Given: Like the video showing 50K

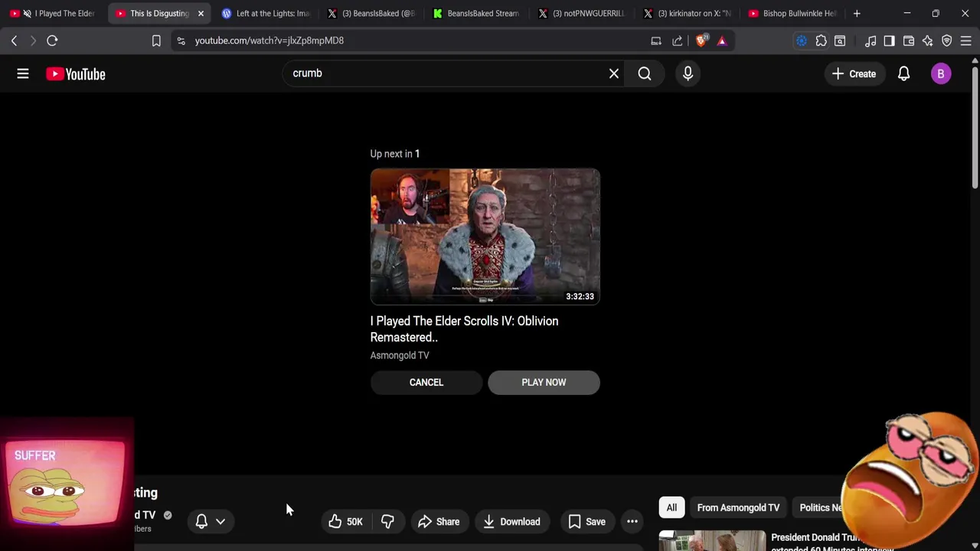Looking at the screenshot, I should [x=345, y=522].
